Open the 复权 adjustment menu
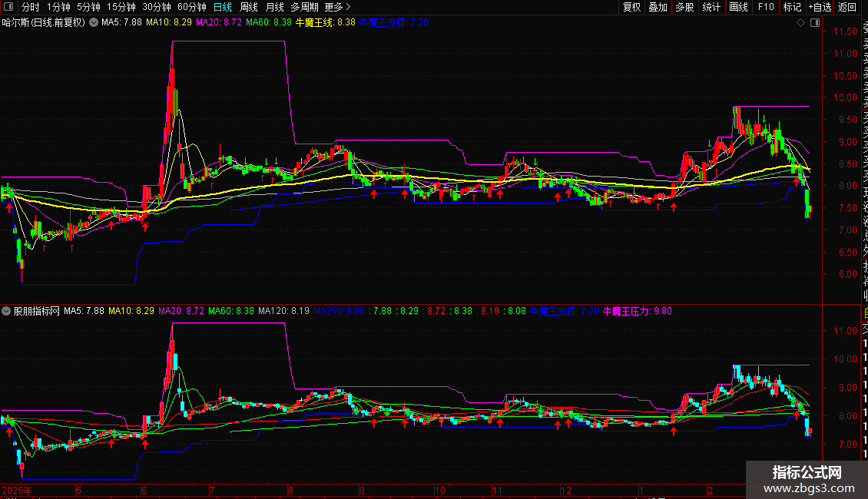The image size is (868, 499). click(x=631, y=7)
